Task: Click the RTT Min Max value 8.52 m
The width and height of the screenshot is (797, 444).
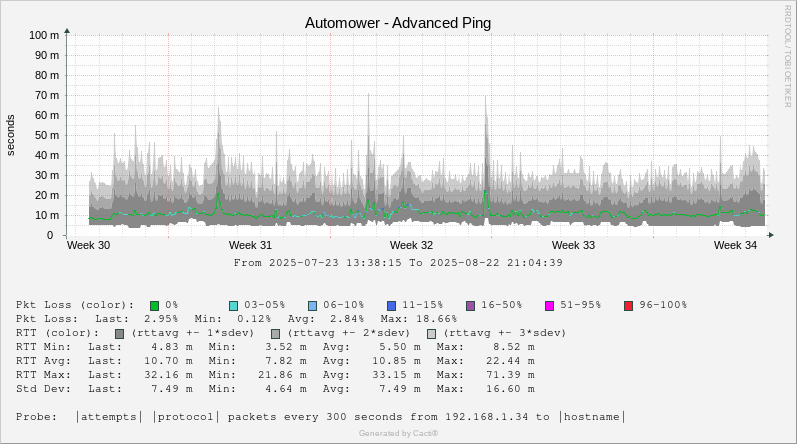Action: [x=514, y=347]
